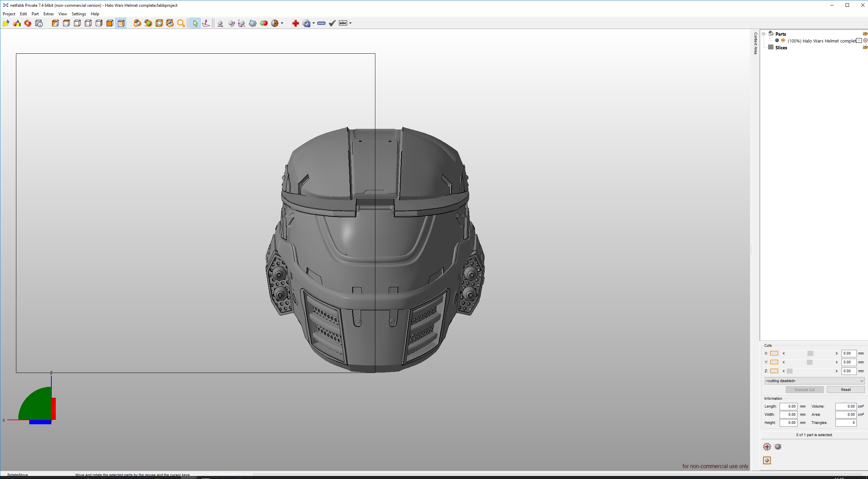Image resolution: width=868 pixels, height=479 pixels.
Task: Open the cutting disabled dropdown
Action: (814, 381)
